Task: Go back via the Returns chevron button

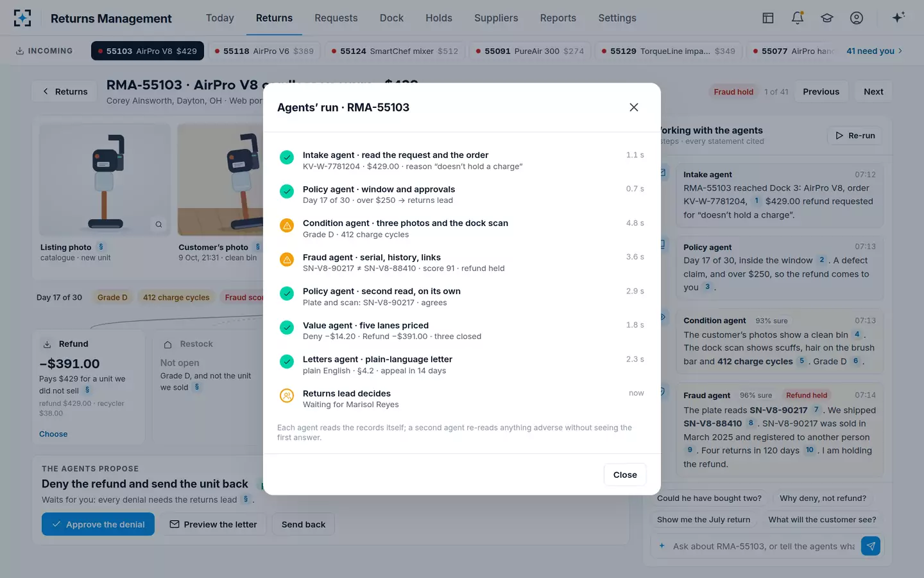Action: point(65,91)
